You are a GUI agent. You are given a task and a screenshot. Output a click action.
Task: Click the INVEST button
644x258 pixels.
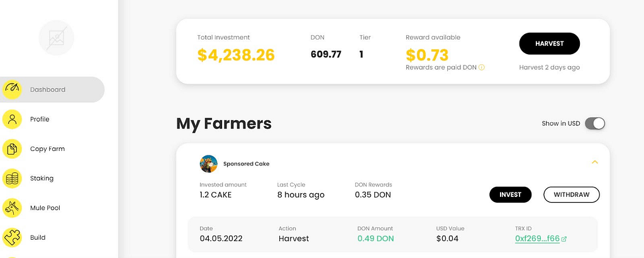(511, 194)
